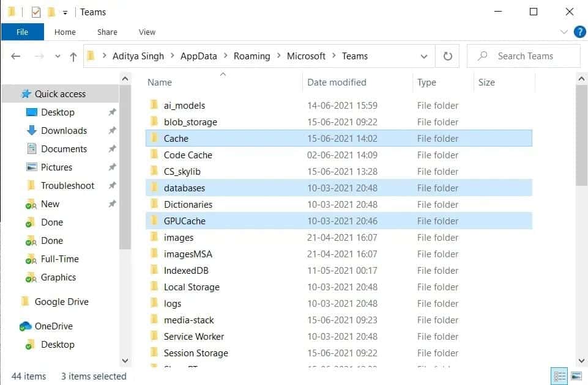
Task: Switch to Large icons view layout
Action: click(x=576, y=376)
